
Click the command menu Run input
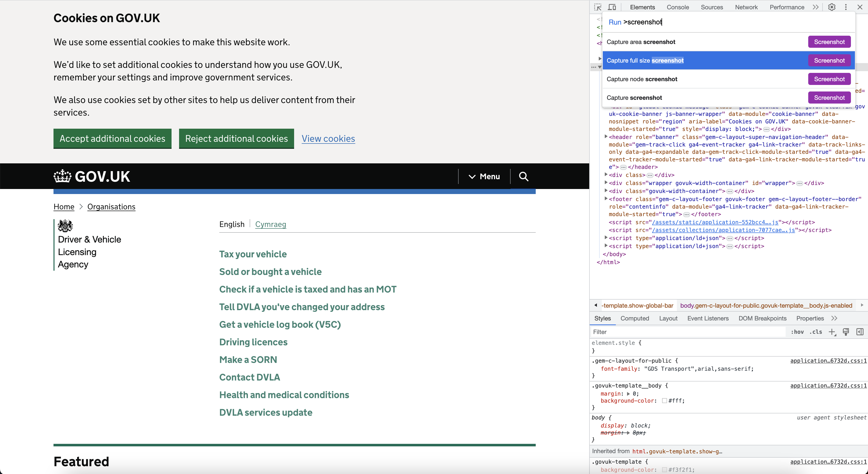729,22
